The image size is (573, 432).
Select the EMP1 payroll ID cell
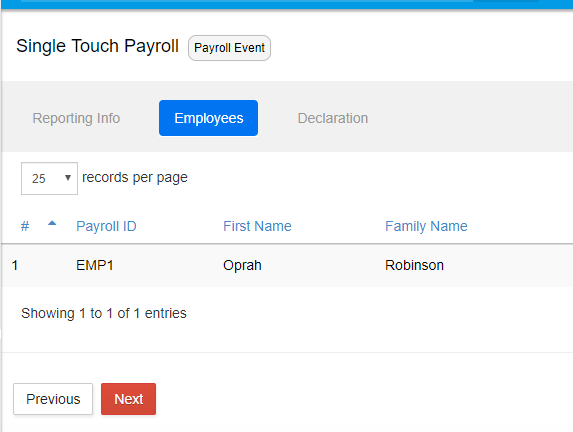(x=95, y=265)
